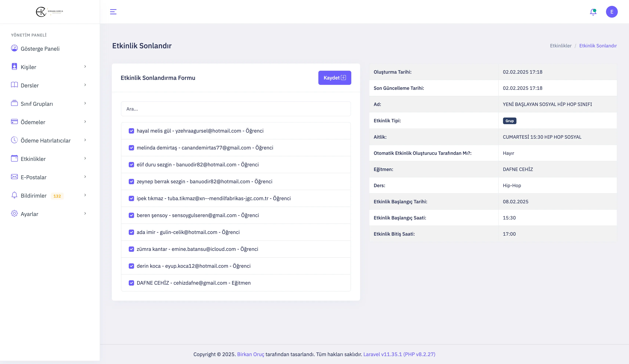Expand Ödeme Hatırlatıcılar submenu arrow
Viewport: 629px width, 364px height.
85,140
